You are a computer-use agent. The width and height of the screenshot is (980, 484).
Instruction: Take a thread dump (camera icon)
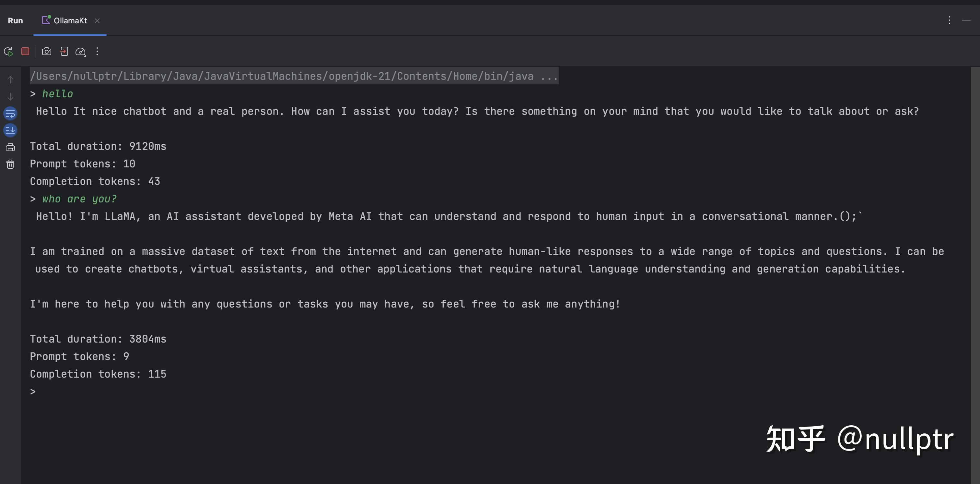tap(46, 51)
